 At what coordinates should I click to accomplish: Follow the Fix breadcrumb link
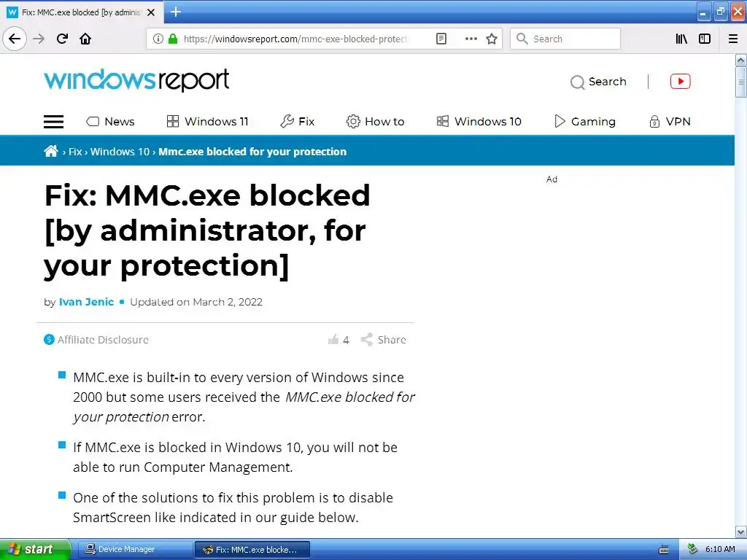[x=75, y=152]
